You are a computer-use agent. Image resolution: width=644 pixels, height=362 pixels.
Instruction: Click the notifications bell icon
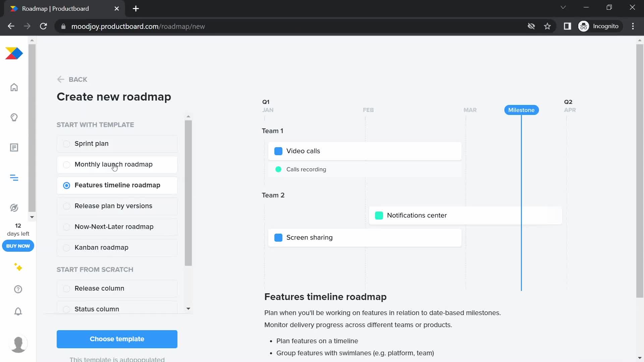pos(18,311)
